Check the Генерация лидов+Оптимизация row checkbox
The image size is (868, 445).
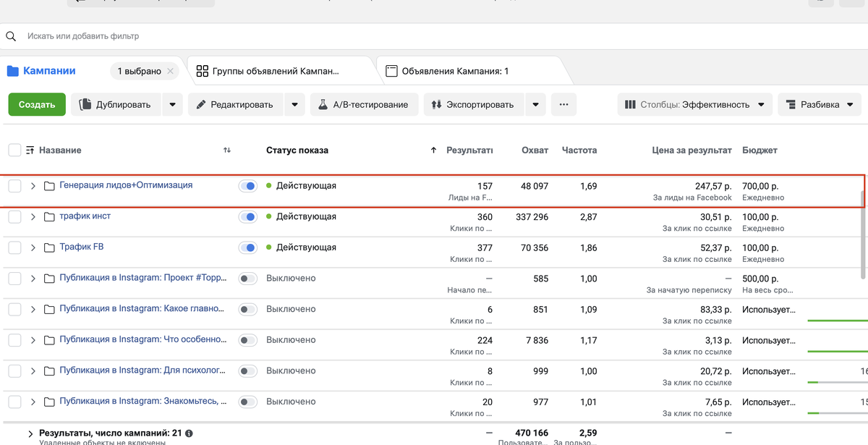[14, 186]
